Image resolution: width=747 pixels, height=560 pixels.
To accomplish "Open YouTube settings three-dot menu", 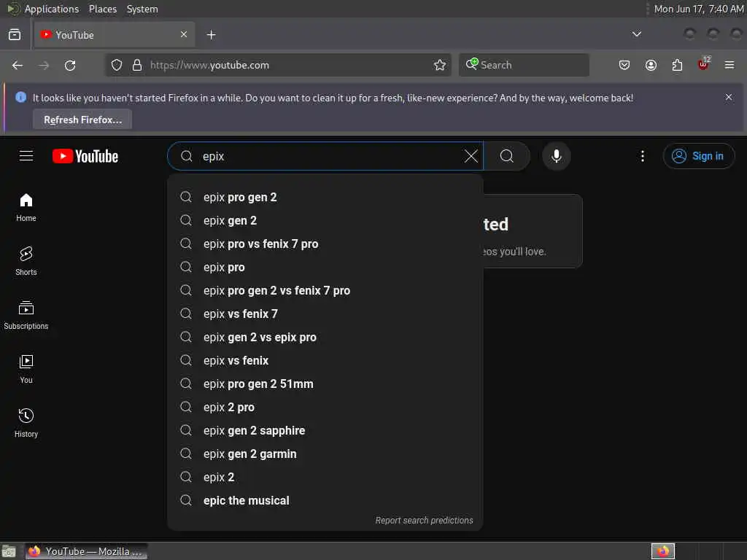I will click(642, 156).
